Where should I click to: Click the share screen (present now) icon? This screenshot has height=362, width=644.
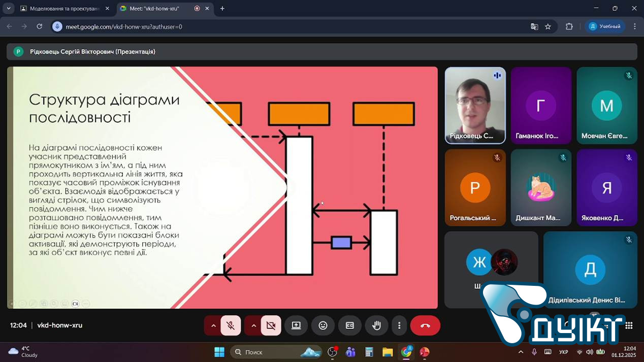pyautogui.click(x=296, y=325)
